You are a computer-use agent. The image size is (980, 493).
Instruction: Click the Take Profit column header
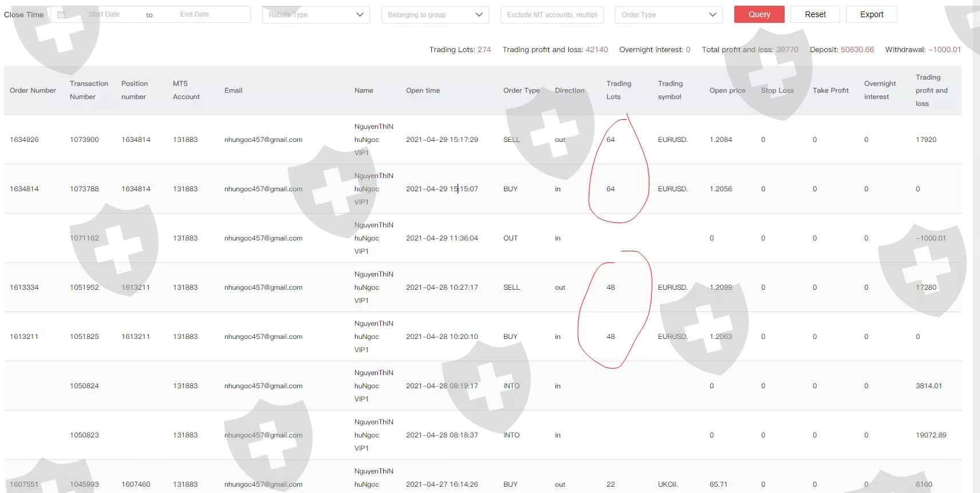point(831,90)
